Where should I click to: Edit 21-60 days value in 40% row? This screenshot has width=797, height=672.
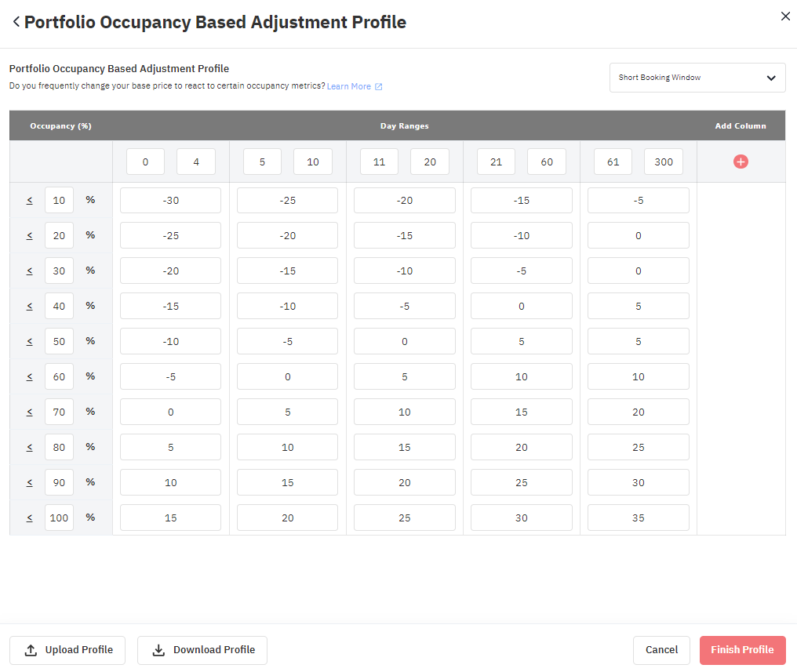(x=522, y=307)
